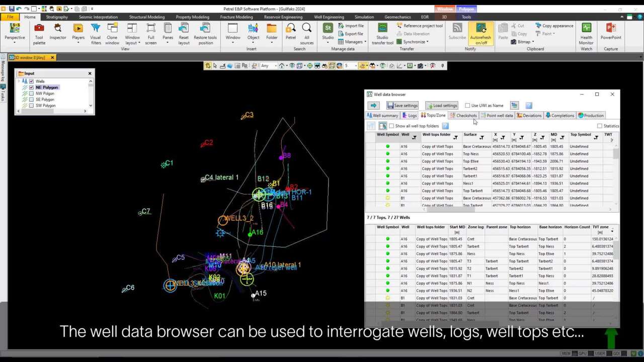Click the help icon beside Load settings
Viewport: 644px width, 362px height.
tap(529, 106)
